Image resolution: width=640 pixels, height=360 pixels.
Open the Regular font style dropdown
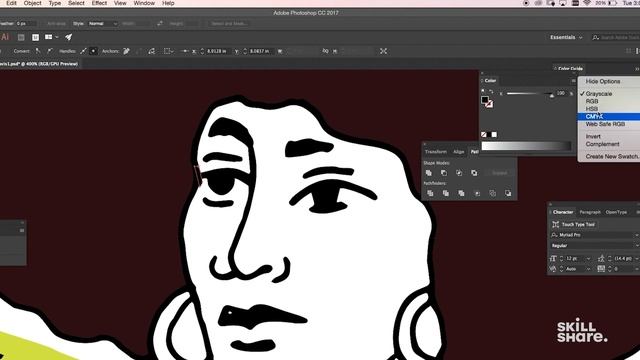(594, 246)
